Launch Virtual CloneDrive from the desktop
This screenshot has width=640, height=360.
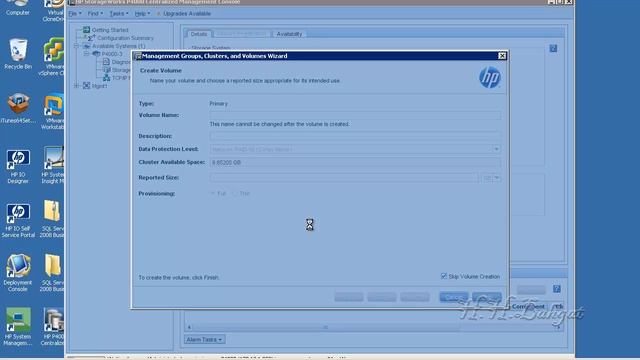click(53, 11)
